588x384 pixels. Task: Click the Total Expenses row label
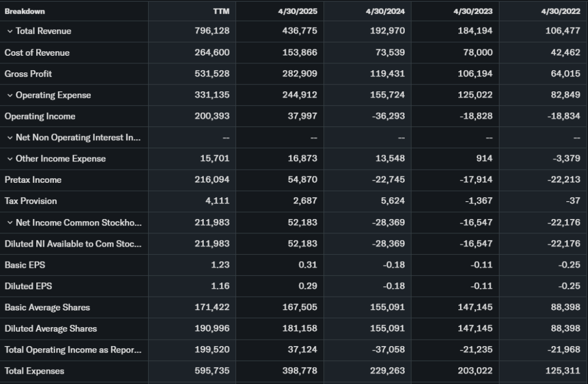[34, 371]
